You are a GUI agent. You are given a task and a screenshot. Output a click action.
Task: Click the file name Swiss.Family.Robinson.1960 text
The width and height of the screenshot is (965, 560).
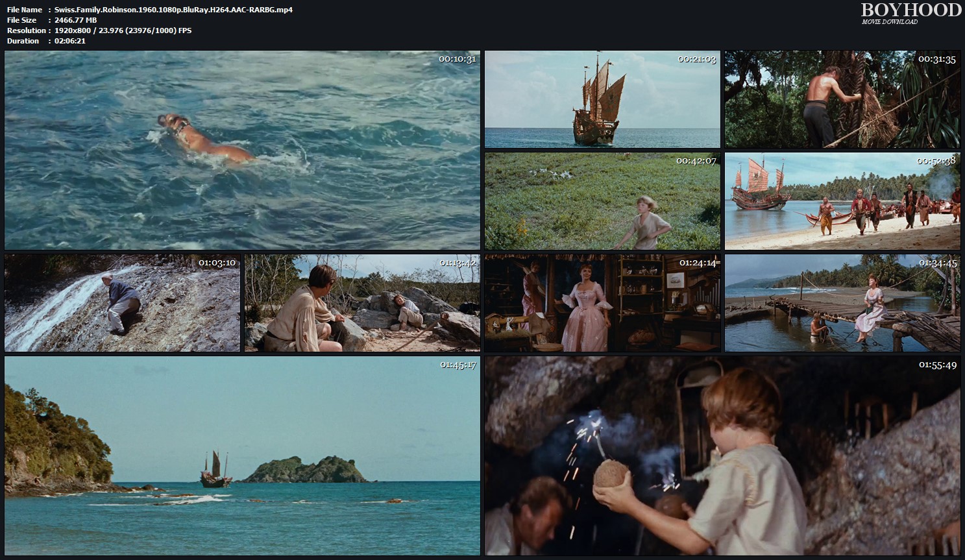pos(174,10)
